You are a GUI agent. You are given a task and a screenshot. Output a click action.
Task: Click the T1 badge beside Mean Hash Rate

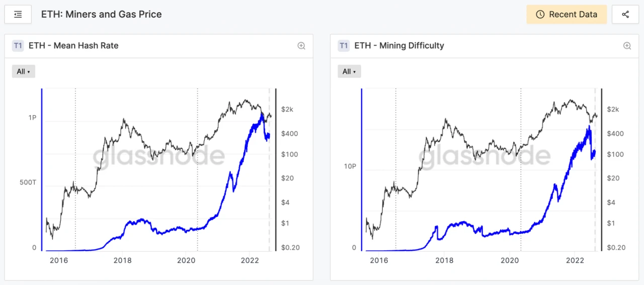(x=18, y=46)
